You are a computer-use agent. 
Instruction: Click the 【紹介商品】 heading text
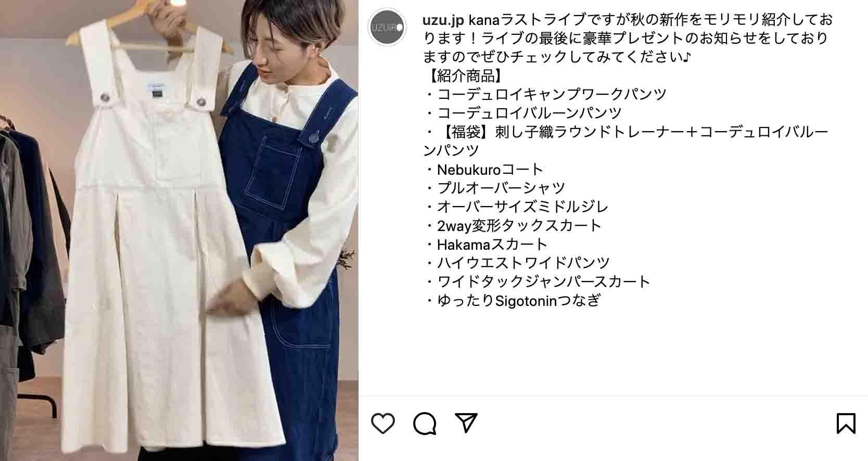pos(464,75)
